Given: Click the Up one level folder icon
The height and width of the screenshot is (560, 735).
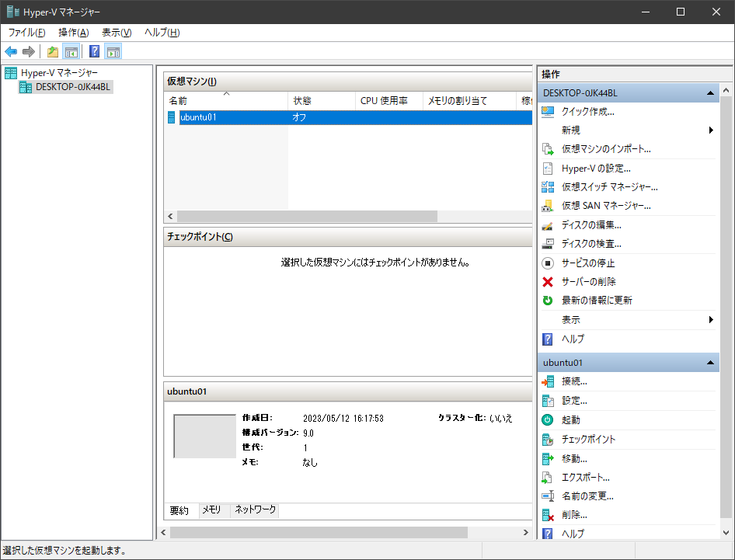Looking at the screenshot, I should [53, 51].
